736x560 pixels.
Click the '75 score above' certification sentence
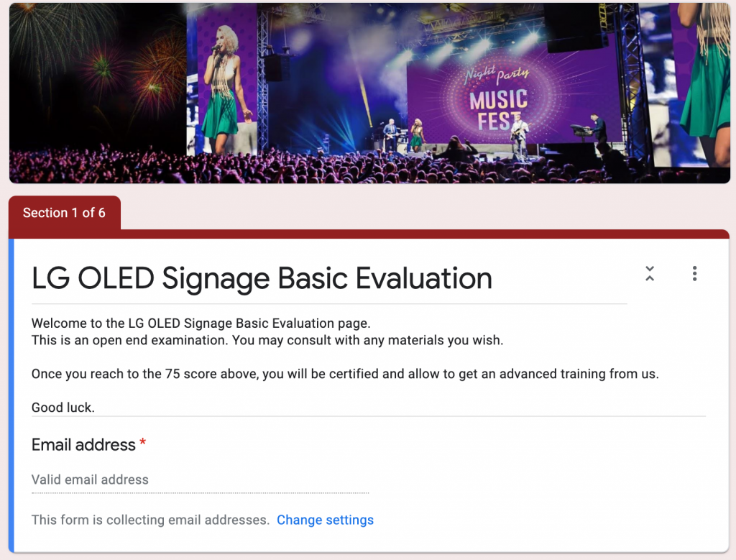tap(345, 374)
